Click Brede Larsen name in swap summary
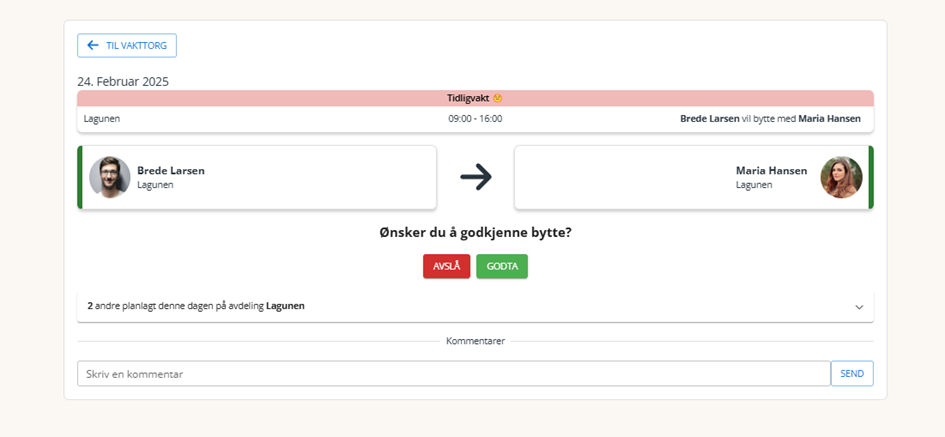 [x=709, y=119]
